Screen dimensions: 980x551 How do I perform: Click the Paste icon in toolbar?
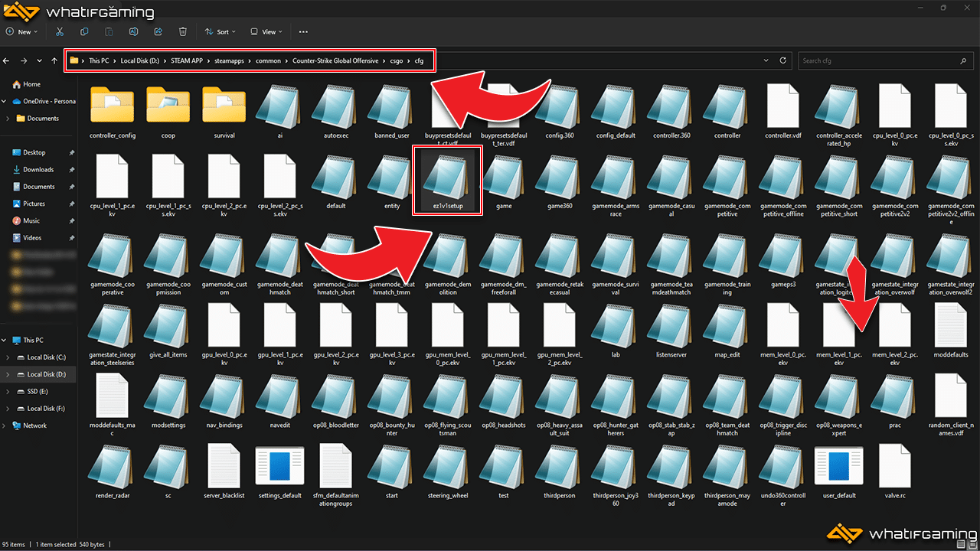tap(109, 32)
